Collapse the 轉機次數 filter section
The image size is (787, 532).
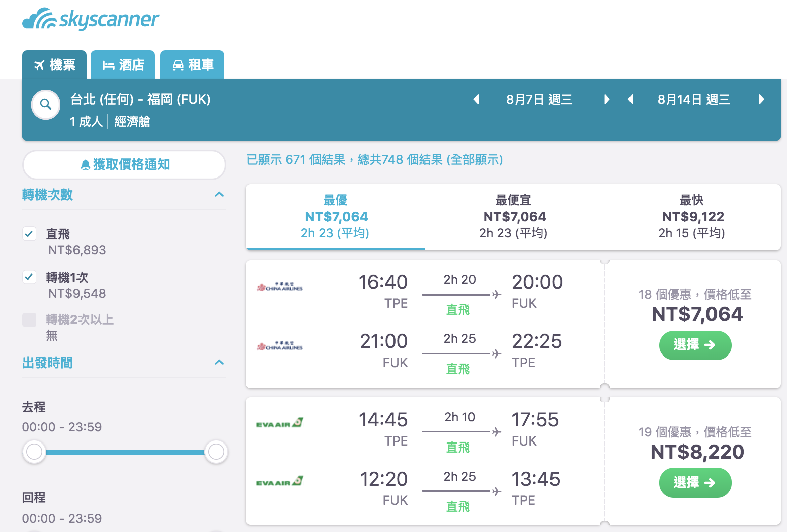(x=219, y=195)
